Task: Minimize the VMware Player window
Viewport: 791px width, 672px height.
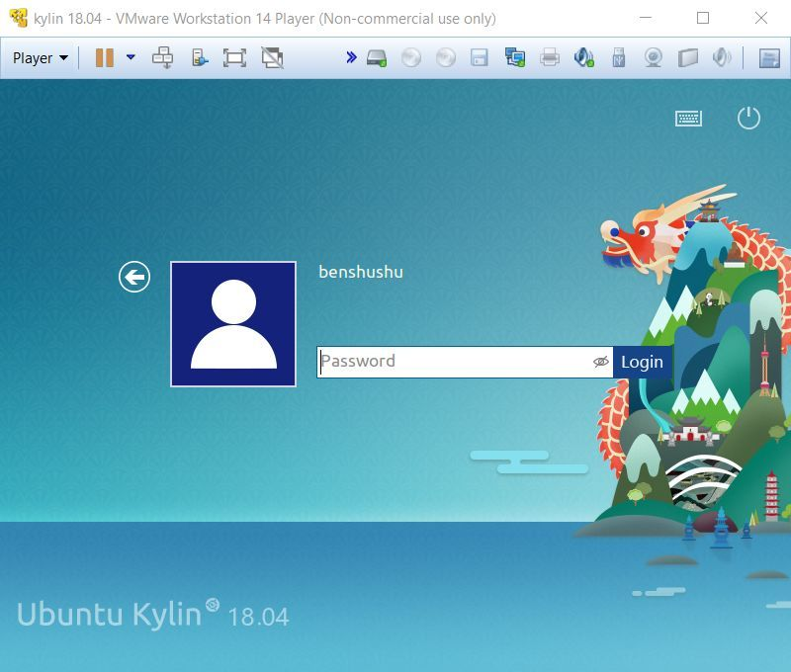Action: click(646, 18)
